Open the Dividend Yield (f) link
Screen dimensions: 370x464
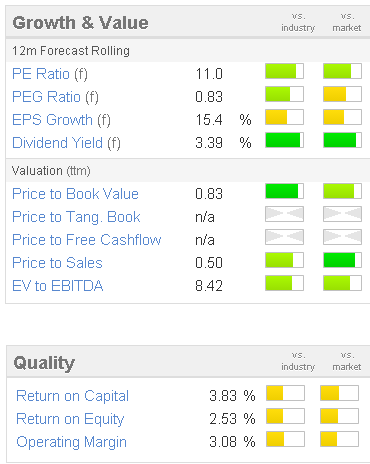coord(66,143)
